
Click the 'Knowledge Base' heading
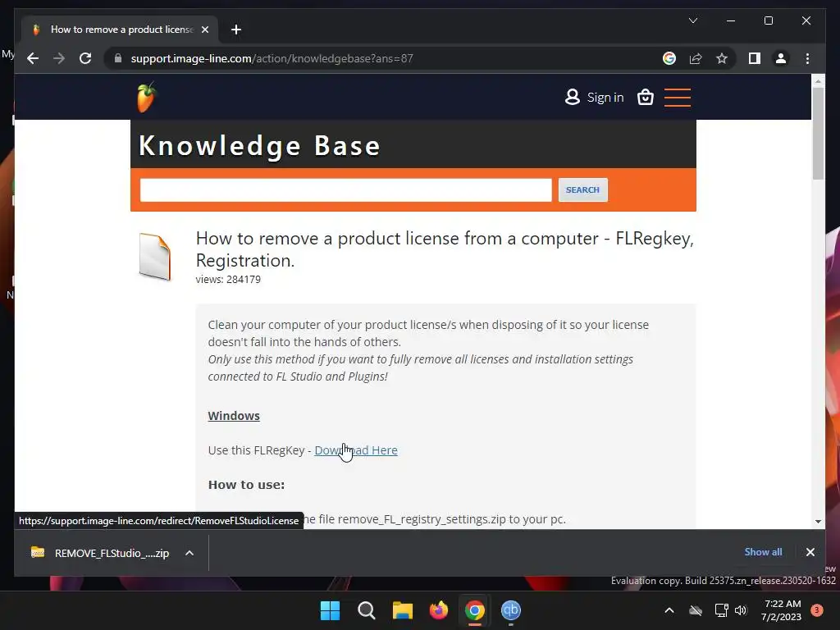pos(259,146)
